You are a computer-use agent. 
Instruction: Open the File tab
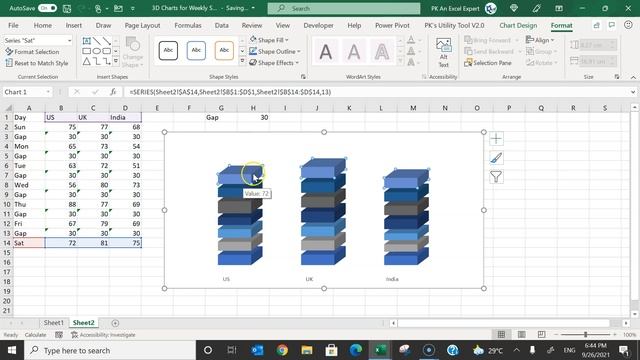click(13, 25)
